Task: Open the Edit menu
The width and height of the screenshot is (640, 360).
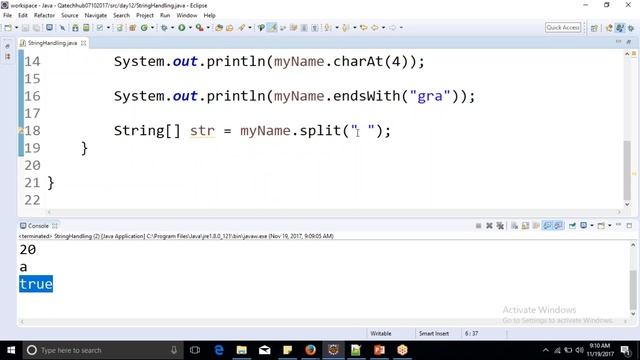Action: (x=23, y=15)
